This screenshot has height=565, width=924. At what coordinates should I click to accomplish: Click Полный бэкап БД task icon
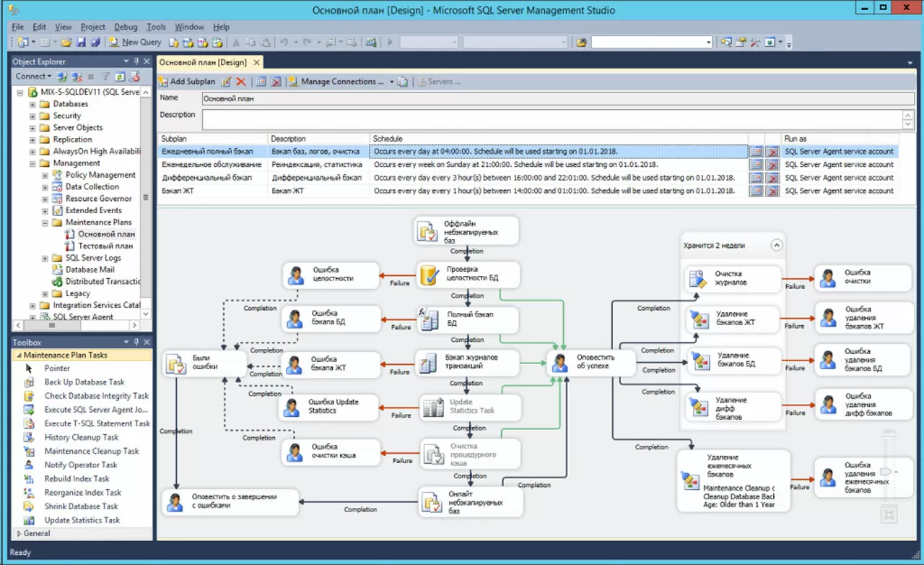point(431,319)
